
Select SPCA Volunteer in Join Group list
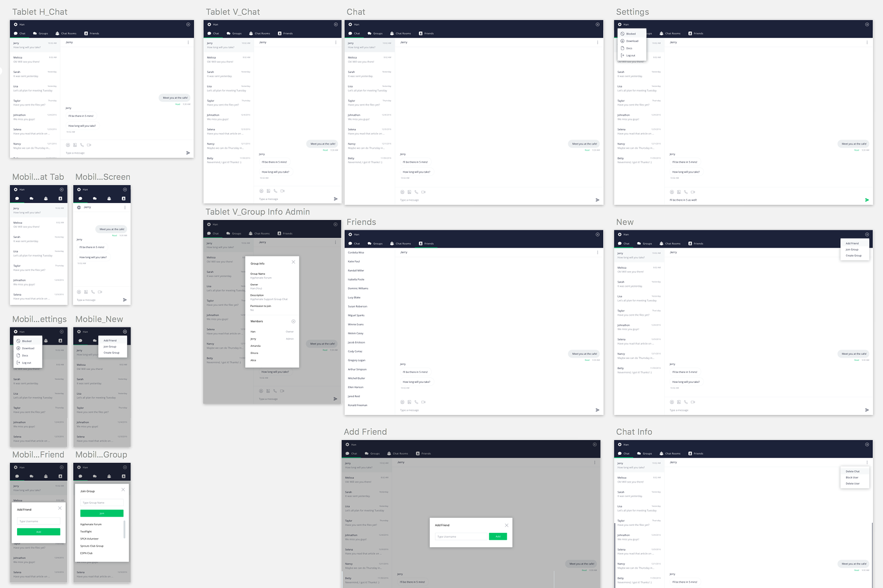[90, 539]
